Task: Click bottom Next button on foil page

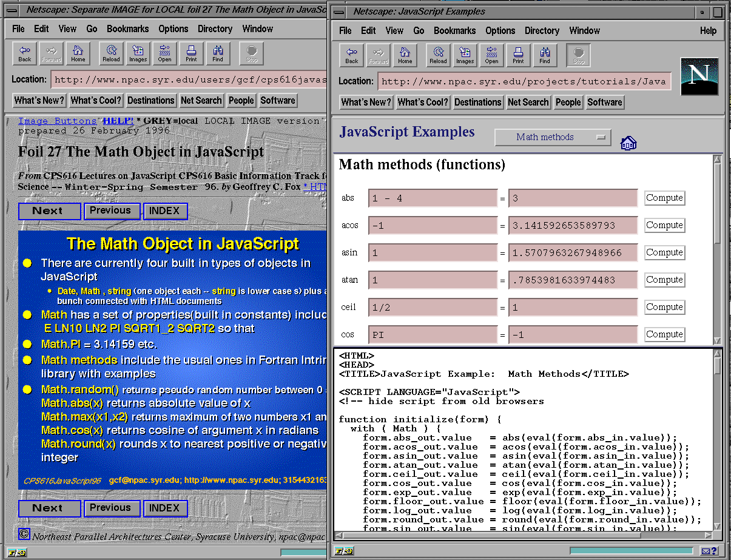Action: [49, 508]
